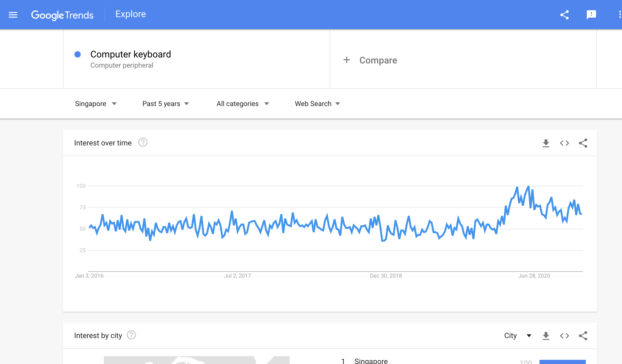The image size is (622, 364).
Task: Open embed code for Interest over time
Action: (564, 143)
